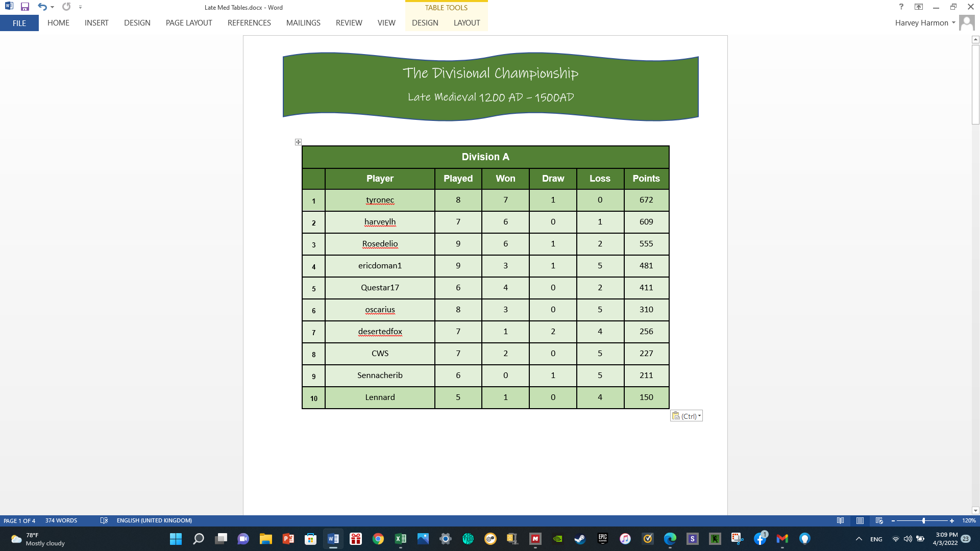
Task: Open the Paste Options (Ctrl) dropdown
Action: coord(687,416)
